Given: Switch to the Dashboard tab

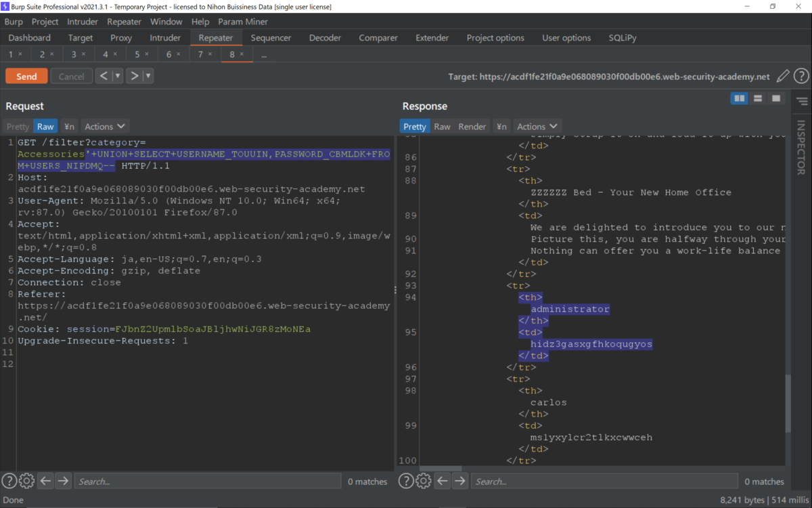Looking at the screenshot, I should 29,38.
